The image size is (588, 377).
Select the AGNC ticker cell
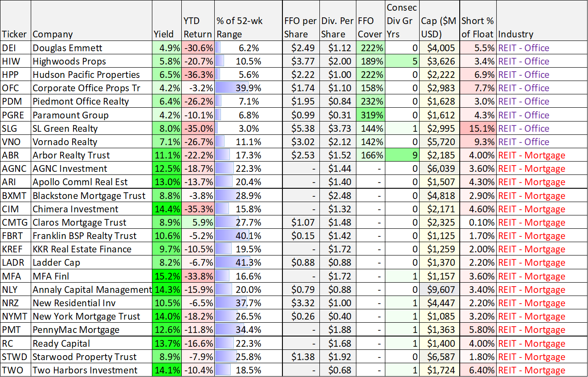click(x=15, y=169)
